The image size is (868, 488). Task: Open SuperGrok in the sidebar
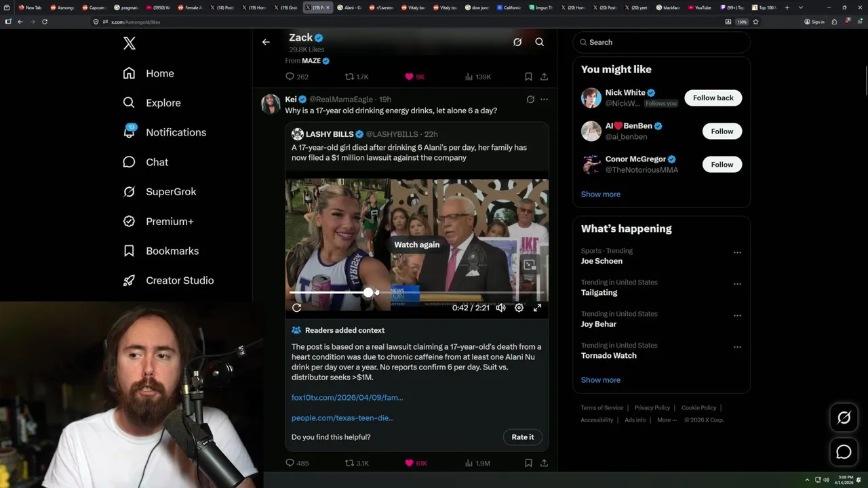pos(159,192)
